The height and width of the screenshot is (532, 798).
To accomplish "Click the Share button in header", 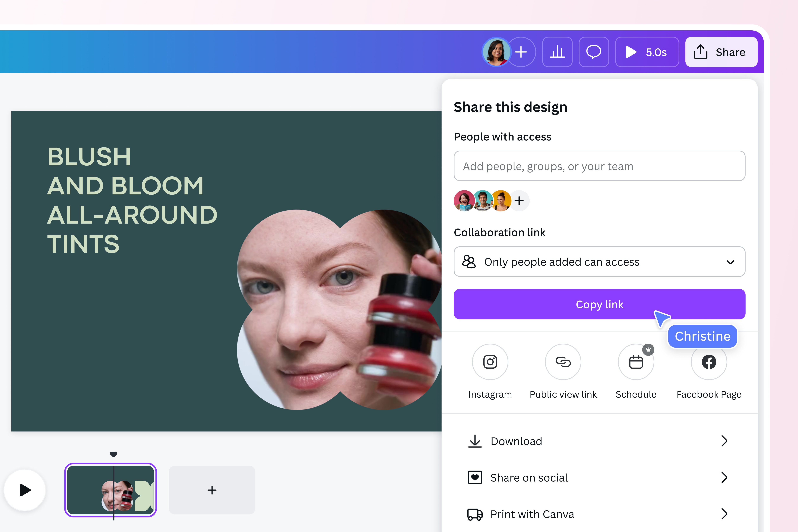I will tap(721, 52).
